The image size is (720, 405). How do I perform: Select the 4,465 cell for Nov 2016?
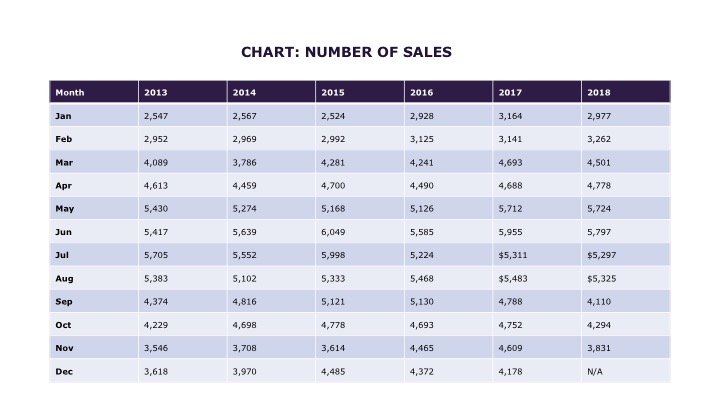pos(421,348)
